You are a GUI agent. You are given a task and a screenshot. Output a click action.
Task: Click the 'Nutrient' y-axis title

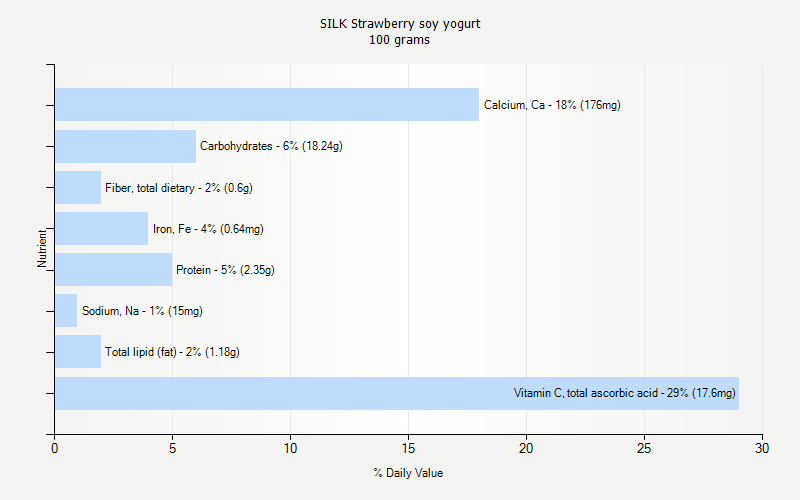pos(42,248)
